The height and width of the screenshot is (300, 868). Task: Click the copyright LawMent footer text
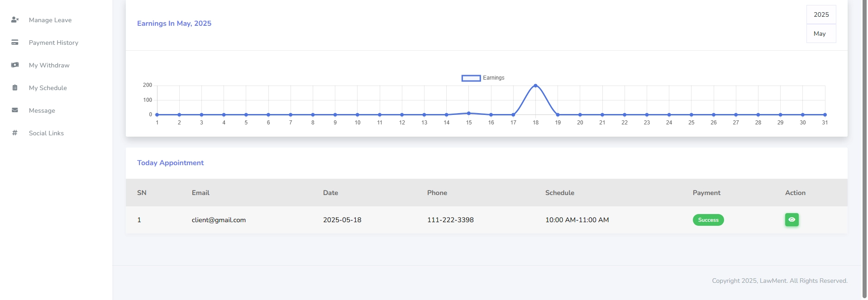(780, 281)
